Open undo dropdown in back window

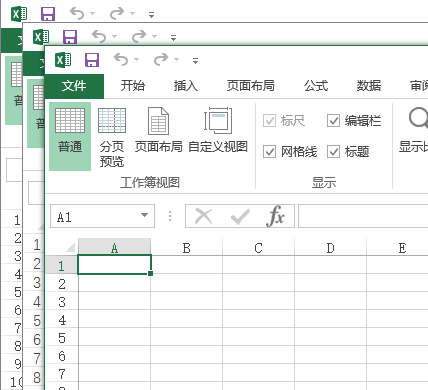point(92,14)
